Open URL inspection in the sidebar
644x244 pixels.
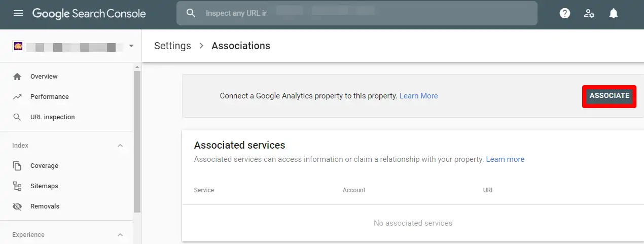point(52,117)
